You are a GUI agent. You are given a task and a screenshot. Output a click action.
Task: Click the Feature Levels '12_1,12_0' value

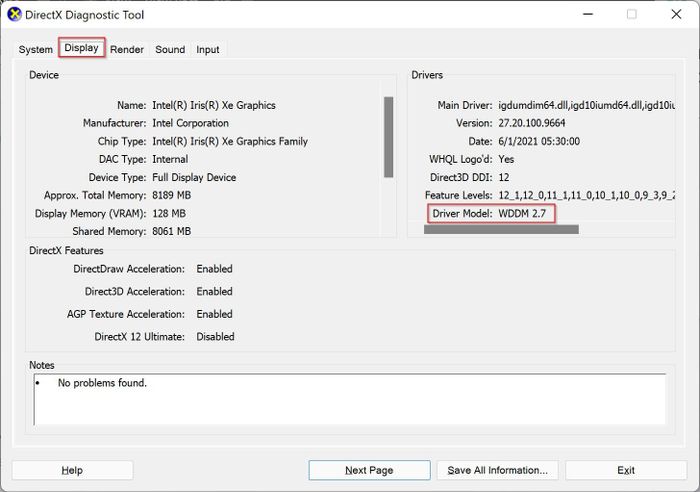click(586, 196)
